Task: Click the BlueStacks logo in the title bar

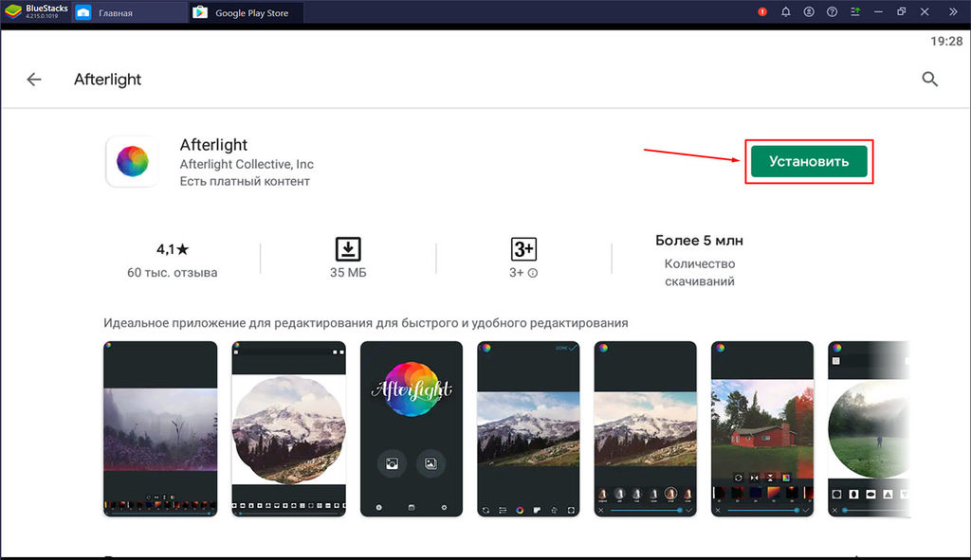Action: tap(13, 11)
